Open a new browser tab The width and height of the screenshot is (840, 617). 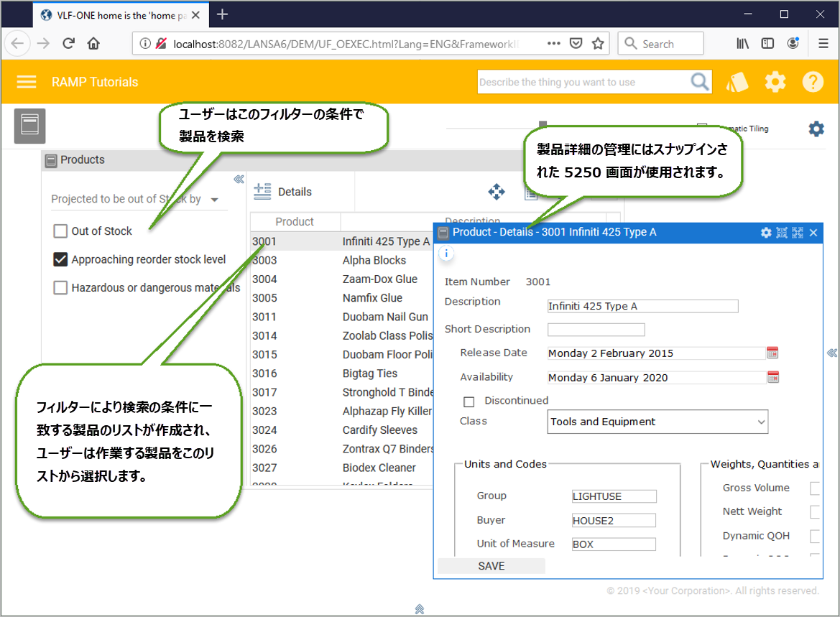[222, 14]
